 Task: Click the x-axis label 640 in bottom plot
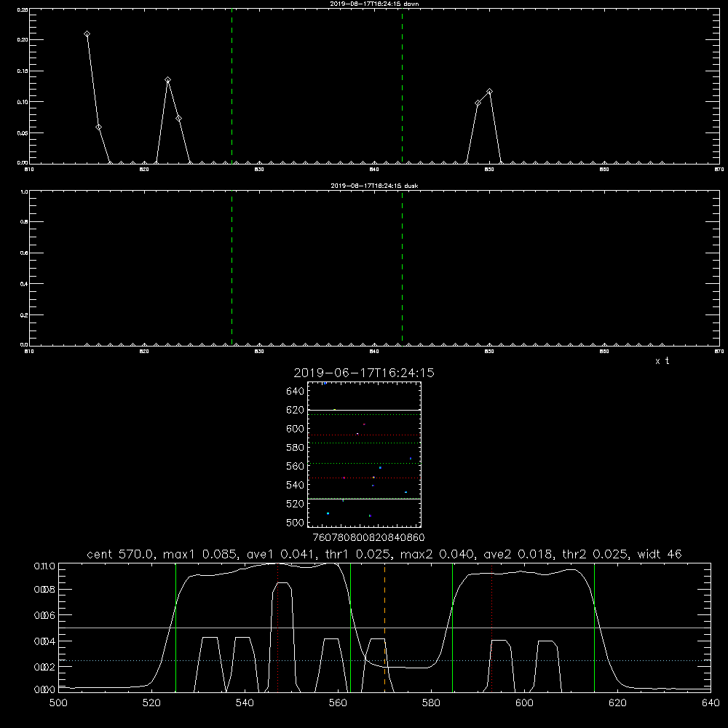pos(711,703)
